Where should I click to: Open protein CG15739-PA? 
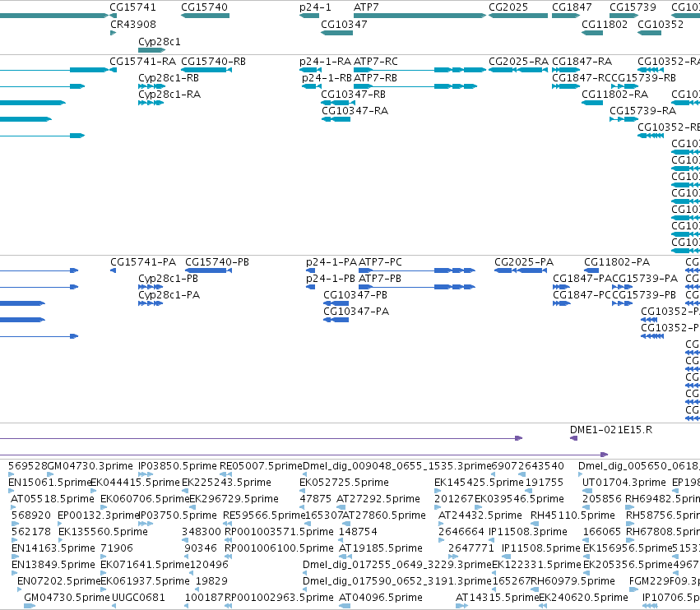[x=645, y=279]
